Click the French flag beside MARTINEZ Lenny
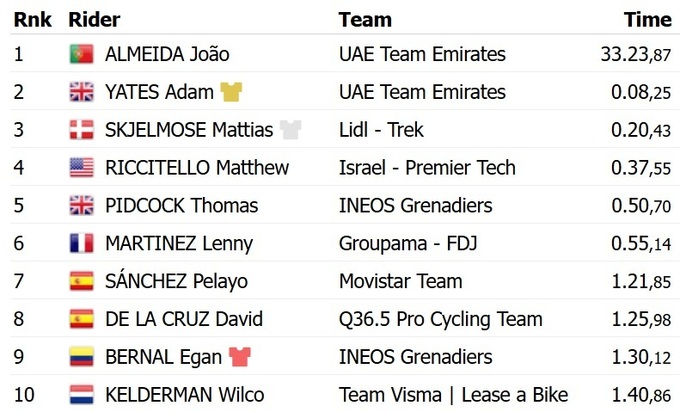 tap(81, 244)
